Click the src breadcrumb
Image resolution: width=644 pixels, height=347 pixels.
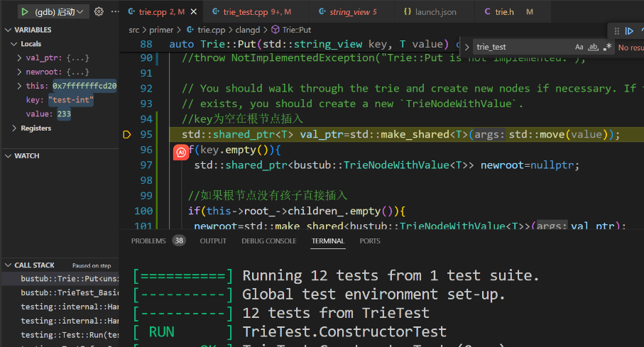[x=133, y=30]
